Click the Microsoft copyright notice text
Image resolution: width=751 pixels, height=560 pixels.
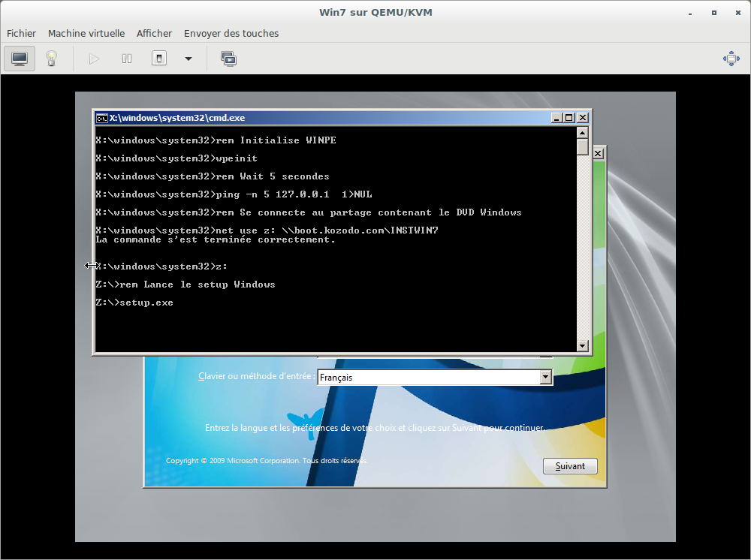[267, 460]
